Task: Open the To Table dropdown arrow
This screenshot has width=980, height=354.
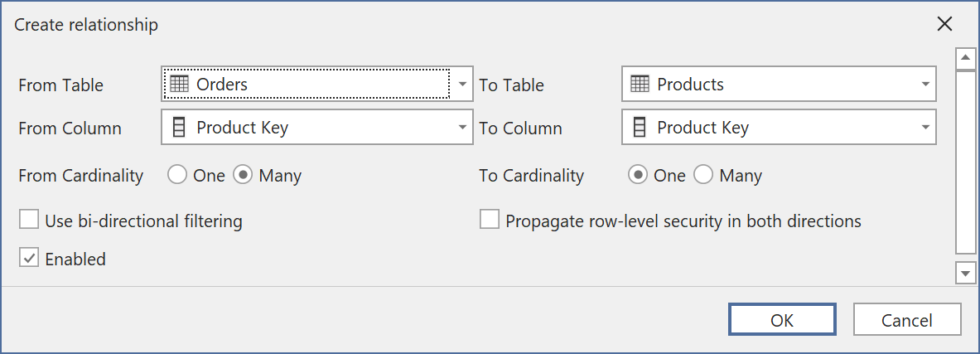Action: click(924, 85)
